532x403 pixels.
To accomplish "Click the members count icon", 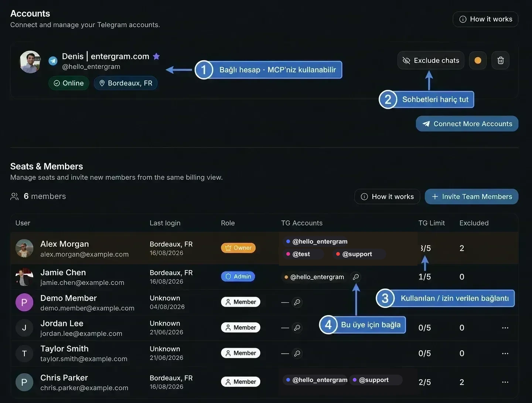I will 14,196.
